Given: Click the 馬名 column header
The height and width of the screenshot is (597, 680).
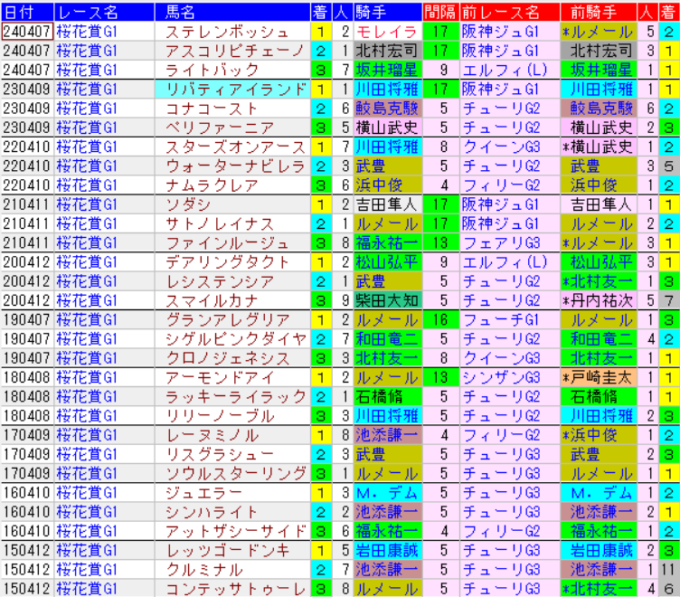Looking at the screenshot, I should pyautogui.click(x=233, y=12).
